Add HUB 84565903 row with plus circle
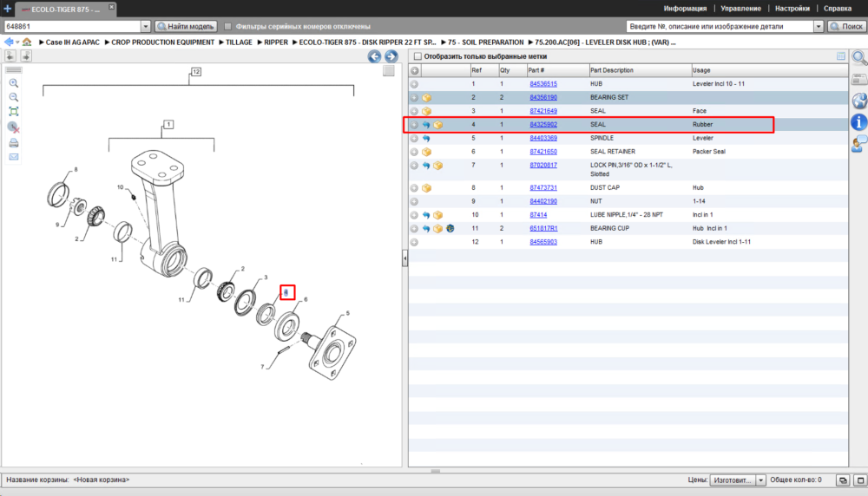 pos(414,242)
